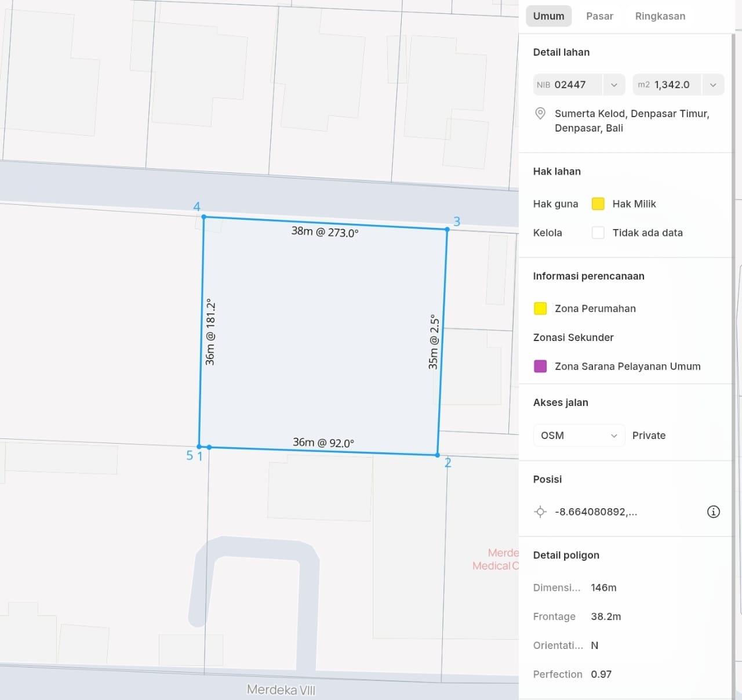Select the Umum tab
Screen dimensions: 742x700
(548, 16)
